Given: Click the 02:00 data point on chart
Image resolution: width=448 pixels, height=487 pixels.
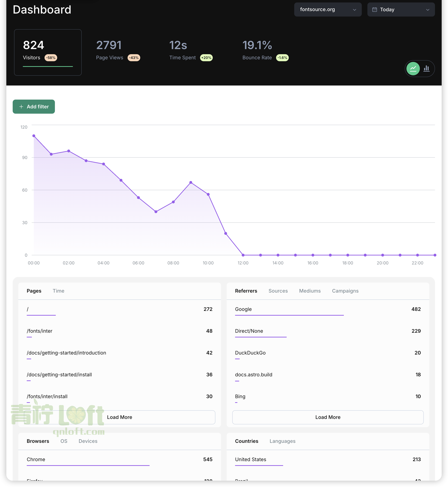Looking at the screenshot, I should [69, 151].
